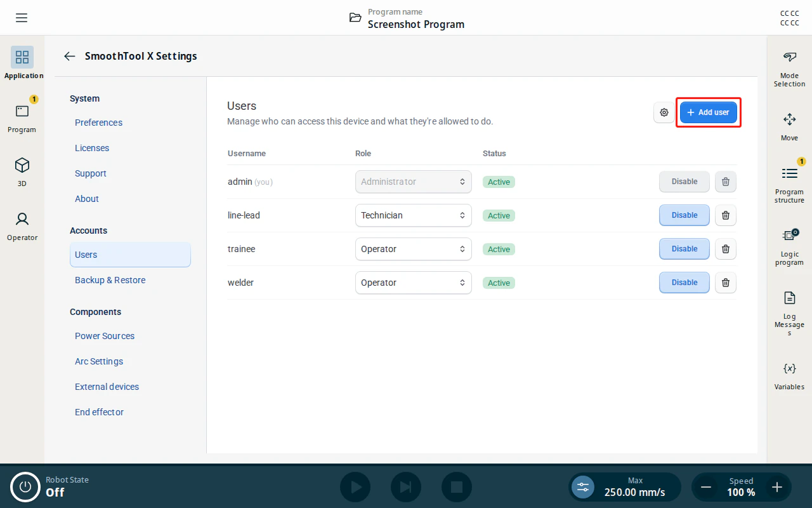This screenshot has height=508, width=812.
Task: Go back from SmoothTool X Settings
Action: pos(70,56)
